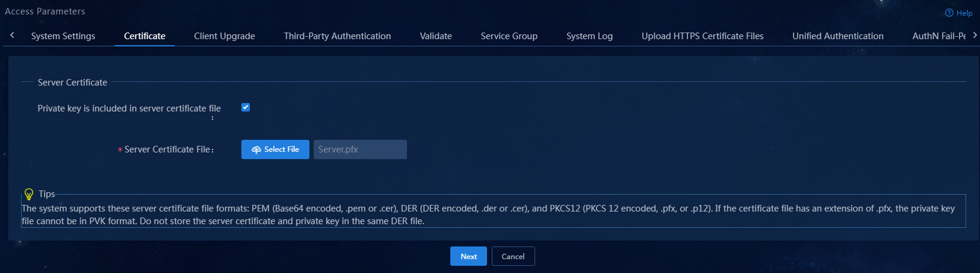Select the Validate tab
Image resolution: width=980 pixels, height=273 pixels.
click(436, 36)
